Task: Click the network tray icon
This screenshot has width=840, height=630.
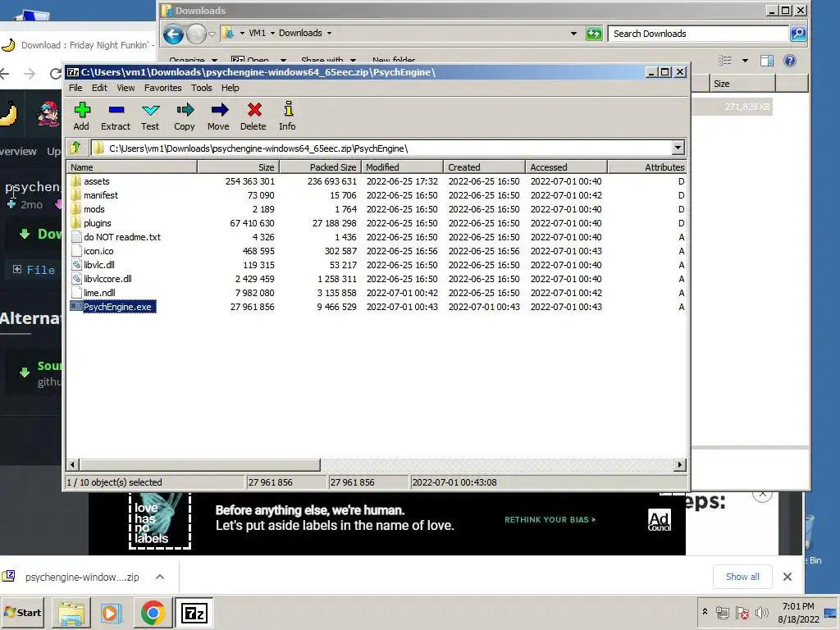Action: click(x=722, y=612)
